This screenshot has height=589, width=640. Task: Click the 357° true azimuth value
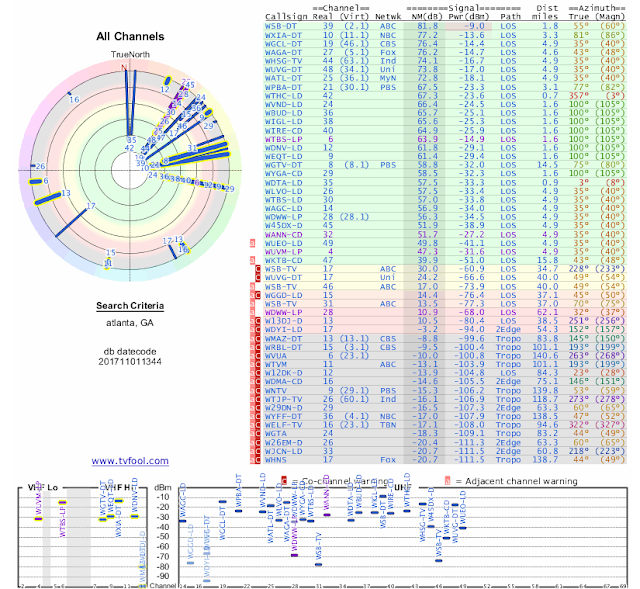tap(579, 96)
